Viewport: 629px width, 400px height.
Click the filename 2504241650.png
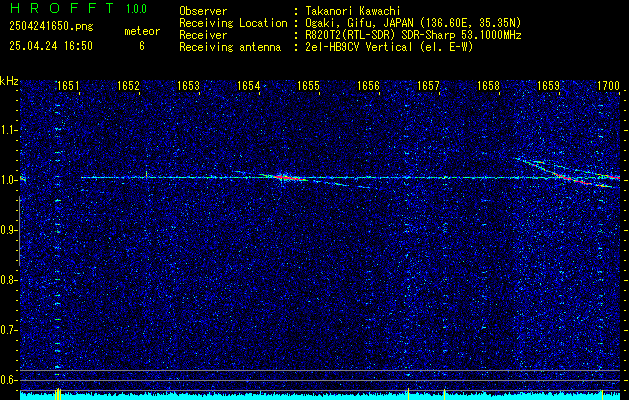[51, 27]
